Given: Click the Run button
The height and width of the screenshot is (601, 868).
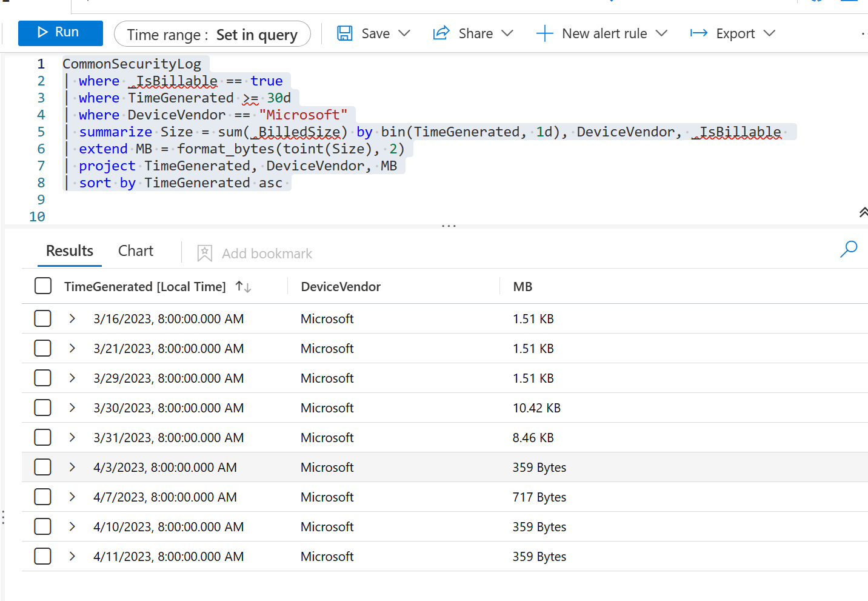Looking at the screenshot, I should (x=60, y=33).
